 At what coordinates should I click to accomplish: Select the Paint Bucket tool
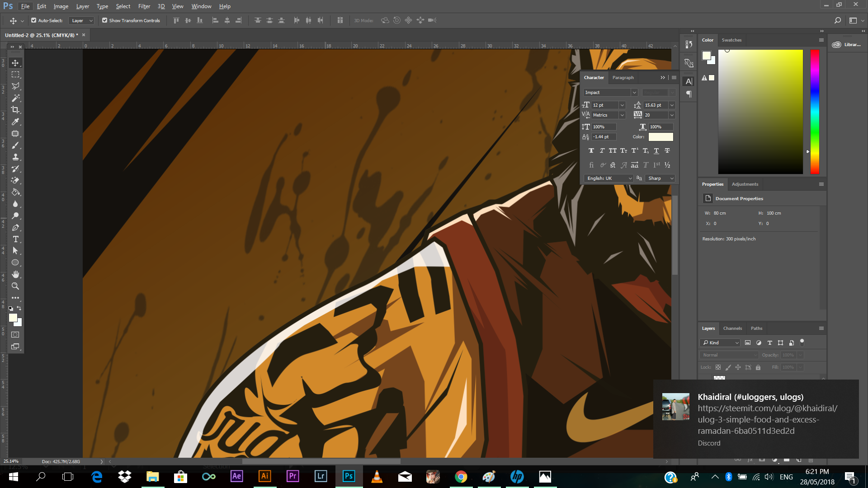(15, 192)
